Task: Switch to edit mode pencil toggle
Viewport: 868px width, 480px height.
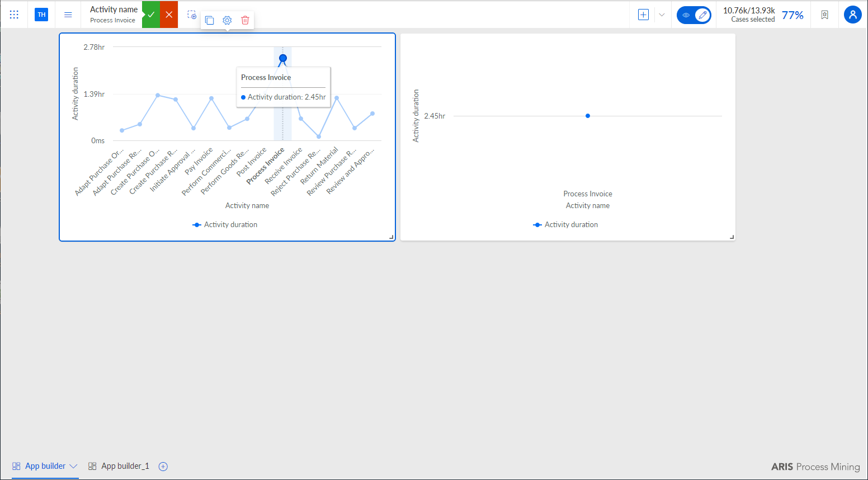Action: click(x=702, y=15)
